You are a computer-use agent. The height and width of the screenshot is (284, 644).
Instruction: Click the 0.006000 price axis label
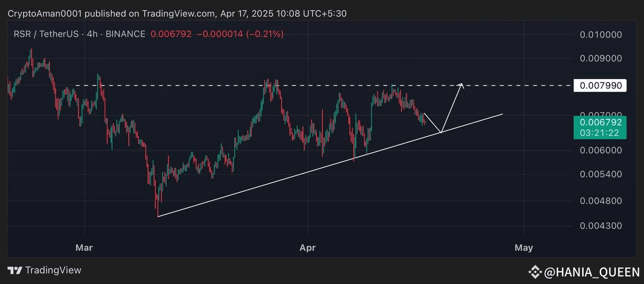pyautogui.click(x=601, y=150)
